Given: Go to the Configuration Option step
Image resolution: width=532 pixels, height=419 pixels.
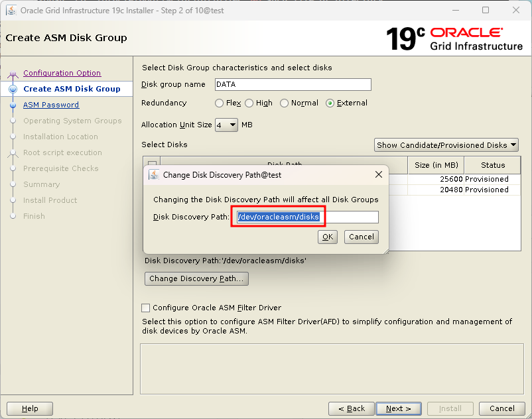Looking at the screenshot, I should click(62, 73).
